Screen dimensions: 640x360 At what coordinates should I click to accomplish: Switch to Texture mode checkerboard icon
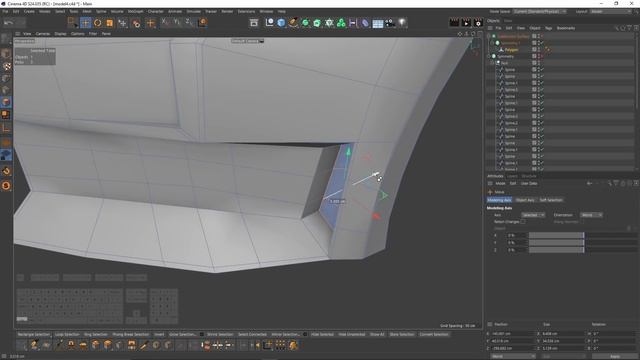coord(6,66)
